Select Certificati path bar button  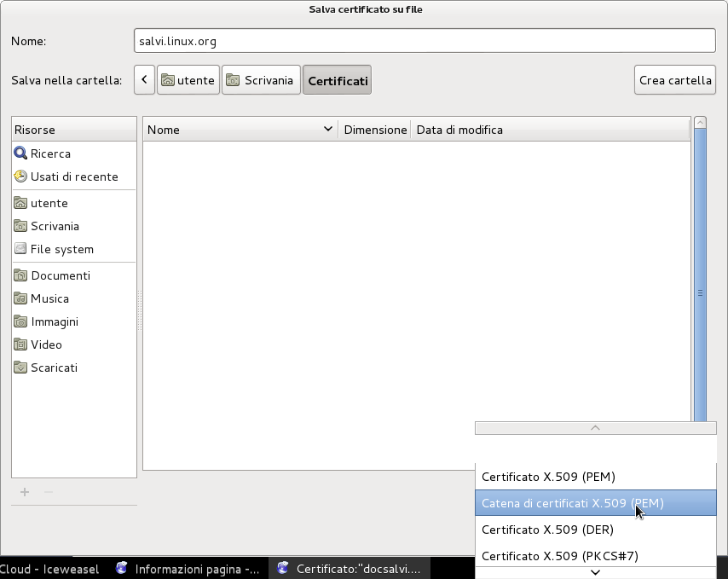pos(337,80)
